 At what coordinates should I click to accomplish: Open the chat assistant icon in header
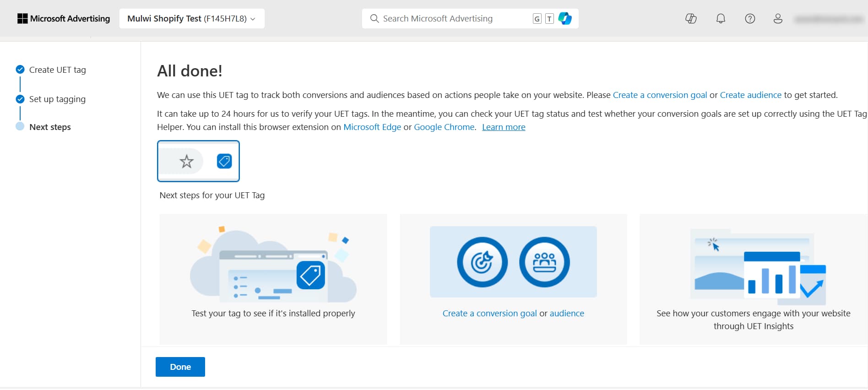pos(691,18)
